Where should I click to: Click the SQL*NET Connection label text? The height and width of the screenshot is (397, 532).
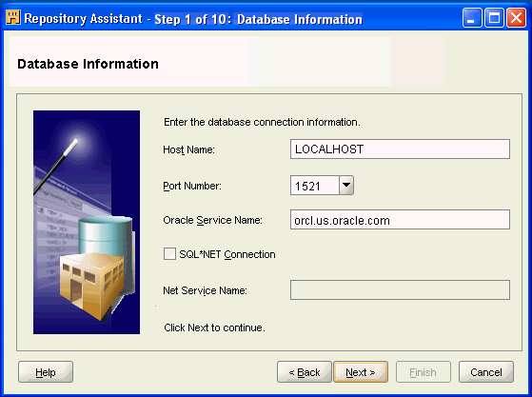click(227, 254)
